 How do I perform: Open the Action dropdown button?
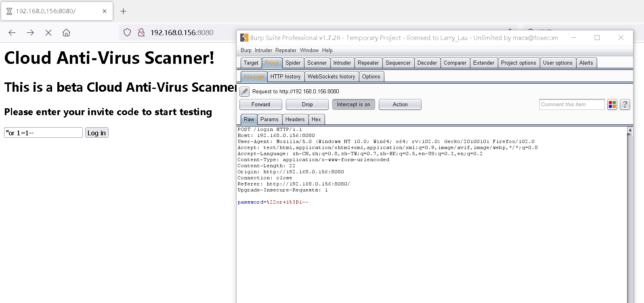[400, 105]
